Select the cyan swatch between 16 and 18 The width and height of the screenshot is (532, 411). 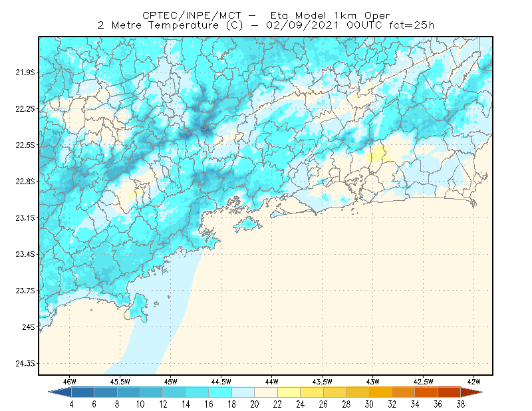click(220, 392)
